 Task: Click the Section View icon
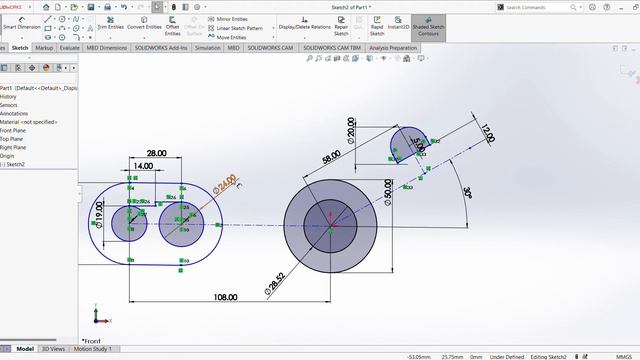coord(337,58)
